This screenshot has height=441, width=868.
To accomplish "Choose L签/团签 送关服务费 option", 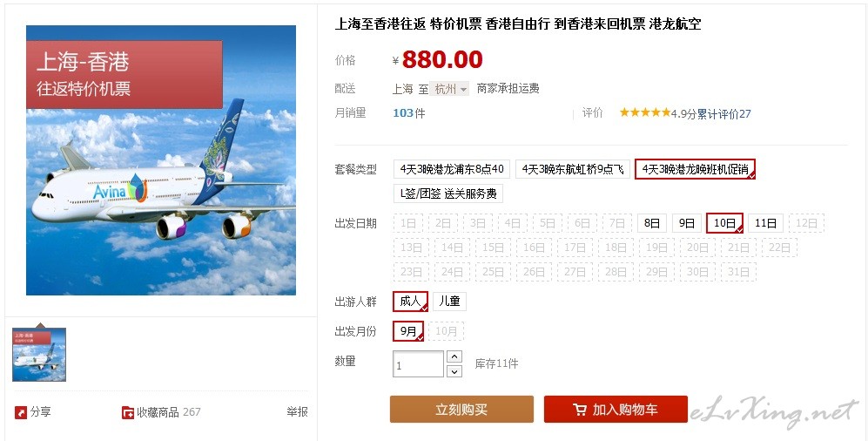I will click(x=448, y=193).
